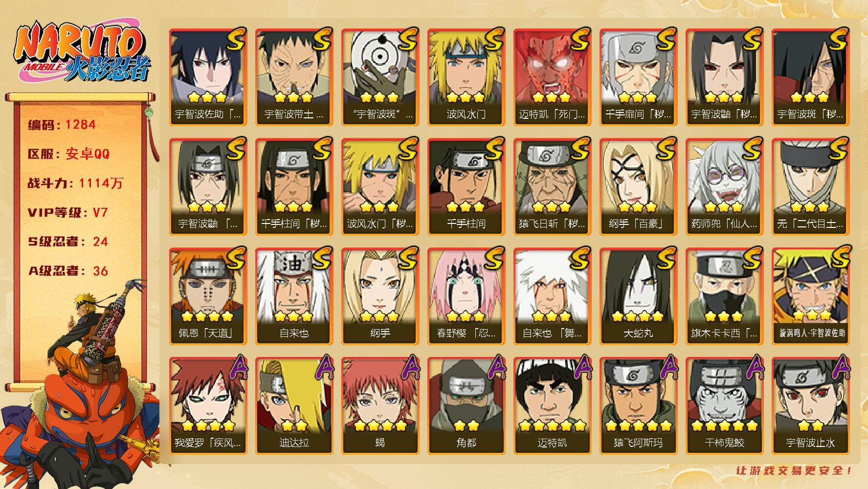
Task: Select the 干柿鬼鲛 ninja card
Action: (x=724, y=405)
